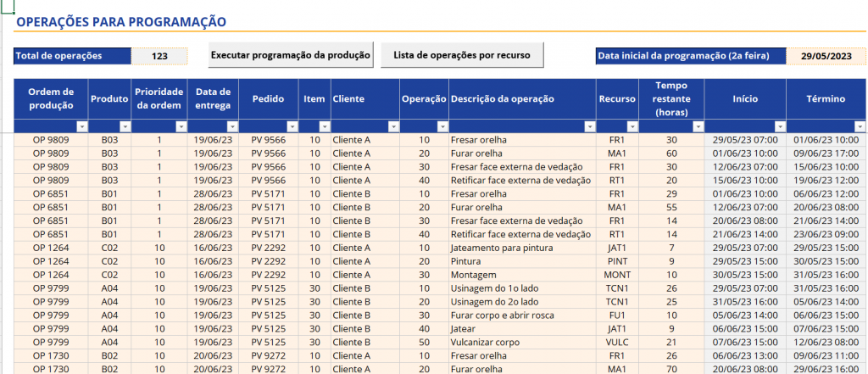
Task: Select the PV 2292 cell with operation Montagem
Action: tap(268, 275)
